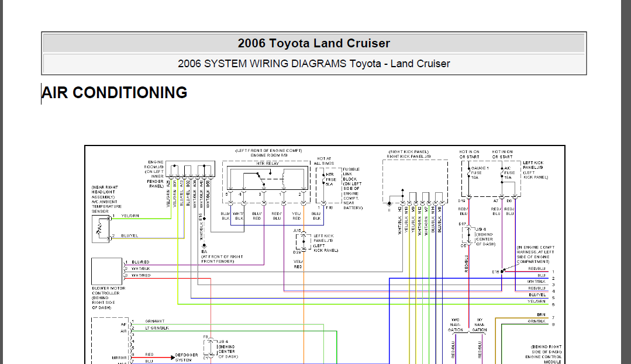The width and height of the screenshot is (631, 364).
Task: Click the blower motor controller box
Action: tap(106, 272)
